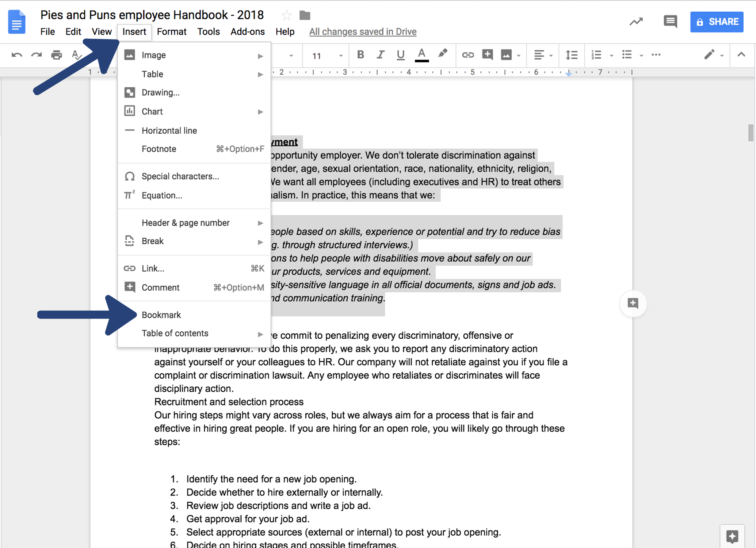Click the text color swatch icon
The image size is (756, 548).
point(422,55)
